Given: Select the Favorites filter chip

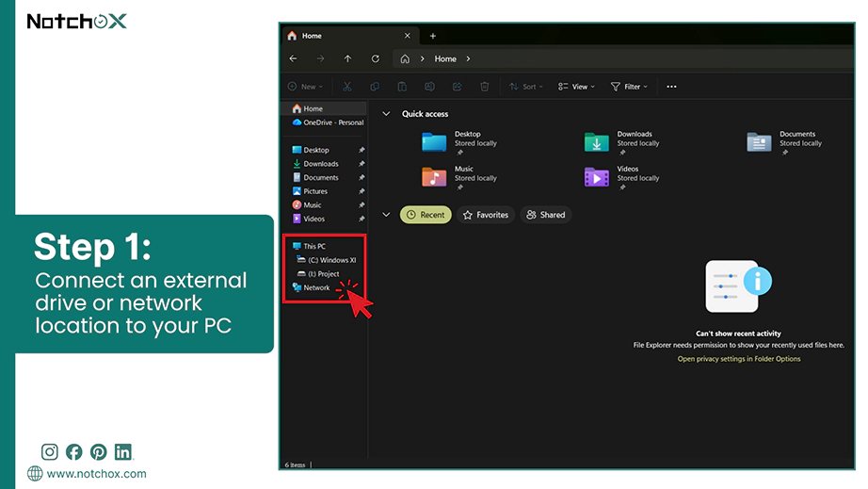Looking at the screenshot, I should click(x=486, y=215).
